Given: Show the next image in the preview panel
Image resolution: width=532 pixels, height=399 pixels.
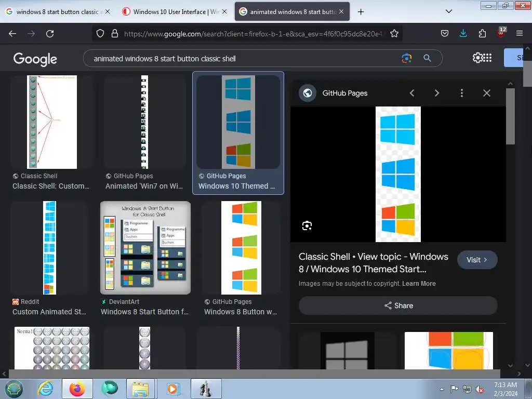Looking at the screenshot, I should 437,93.
